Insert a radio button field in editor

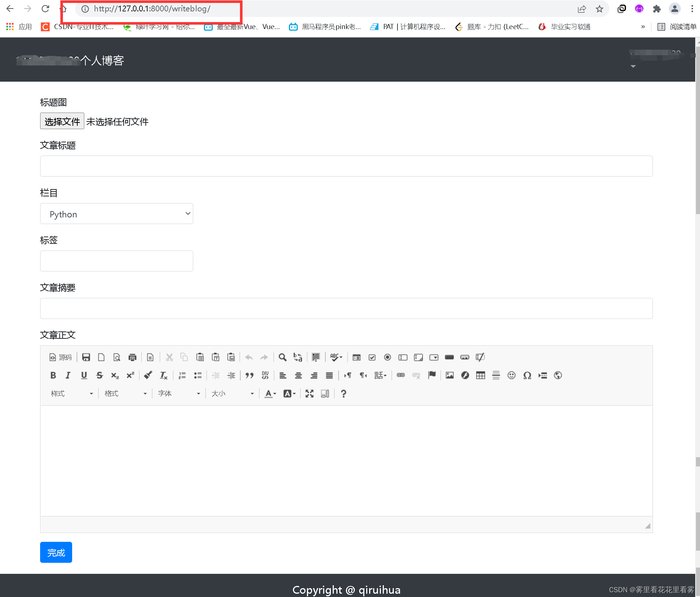coord(388,357)
